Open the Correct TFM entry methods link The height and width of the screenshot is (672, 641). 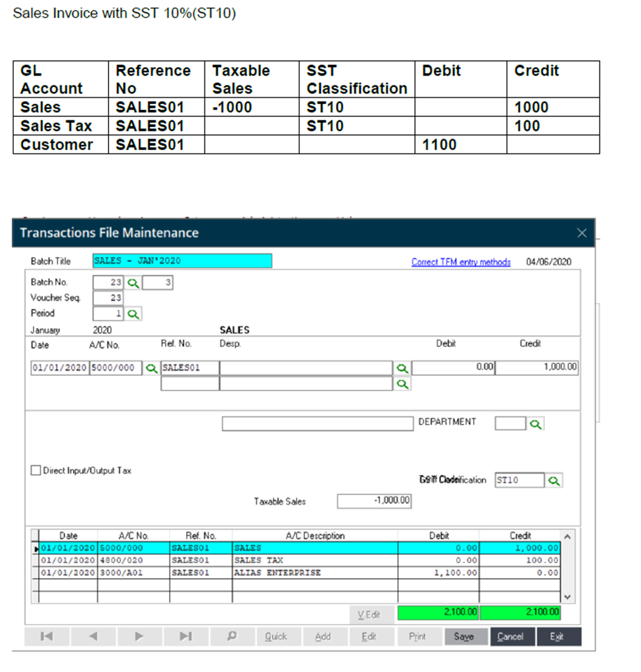click(x=461, y=262)
